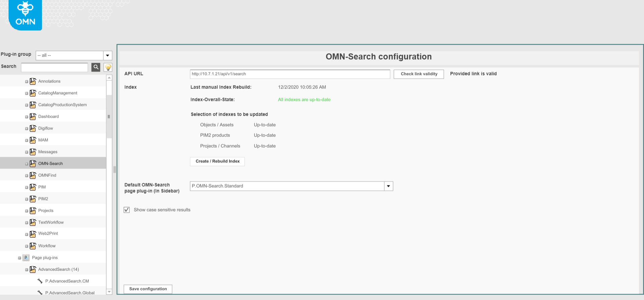Click the tree vertical scrollbar thumb
Screen dimensions: 644x300
tap(109, 116)
